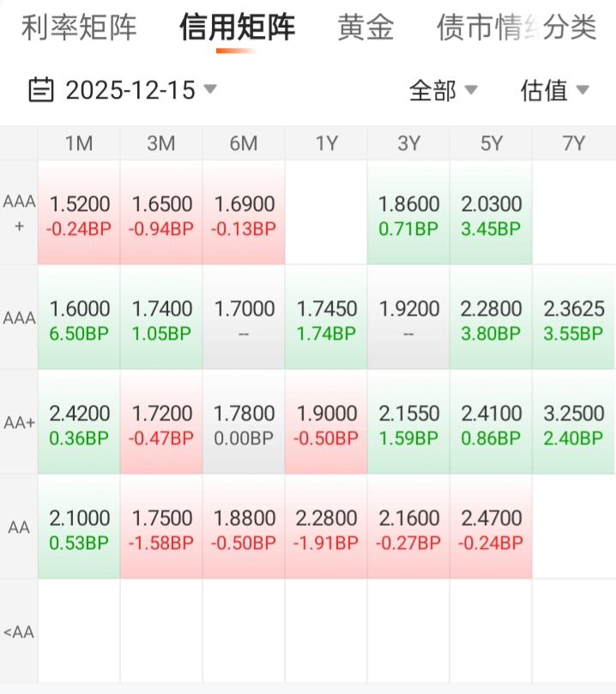The image size is (616, 694).
Task: Open the AAA+ 1M cell showing 1.5200
Action: [x=79, y=214]
